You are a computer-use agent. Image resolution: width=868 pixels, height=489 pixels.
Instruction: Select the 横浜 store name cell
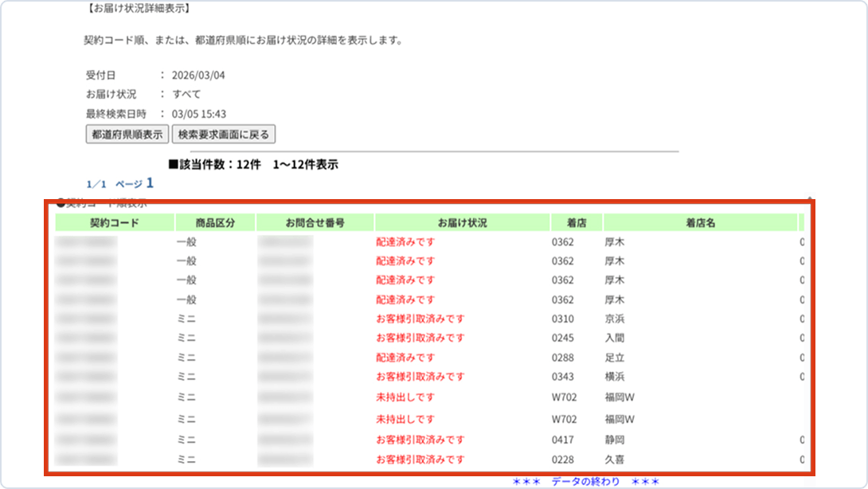click(x=615, y=377)
